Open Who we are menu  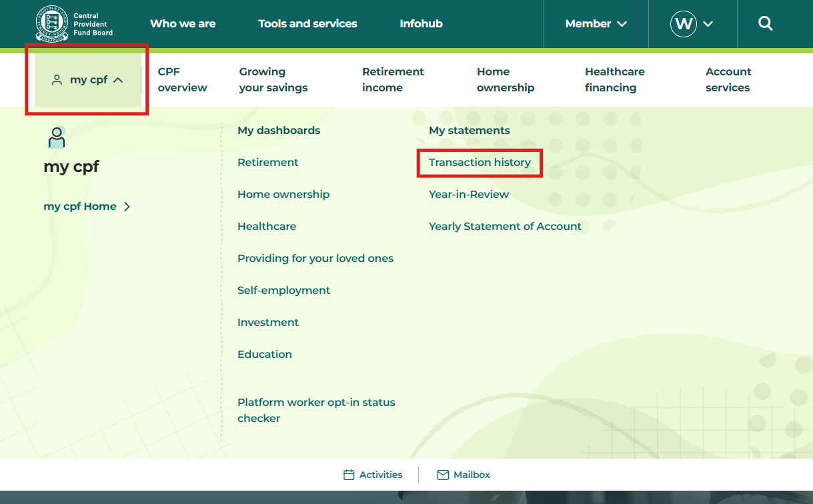[x=183, y=24]
